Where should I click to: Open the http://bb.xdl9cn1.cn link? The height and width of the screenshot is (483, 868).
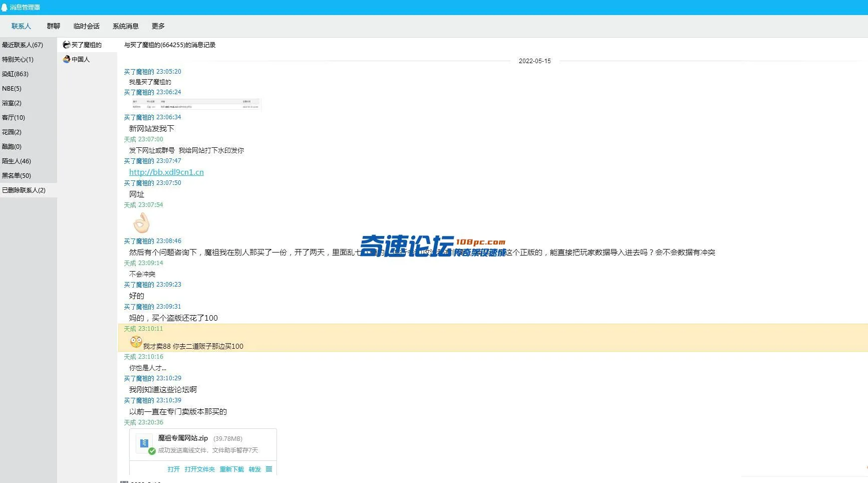tap(166, 172)
